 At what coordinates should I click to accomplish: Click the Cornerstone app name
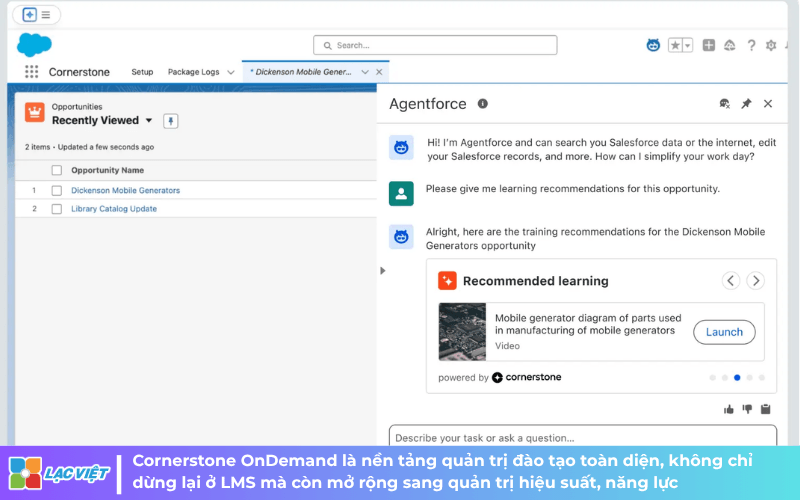(x=79, y=72)
